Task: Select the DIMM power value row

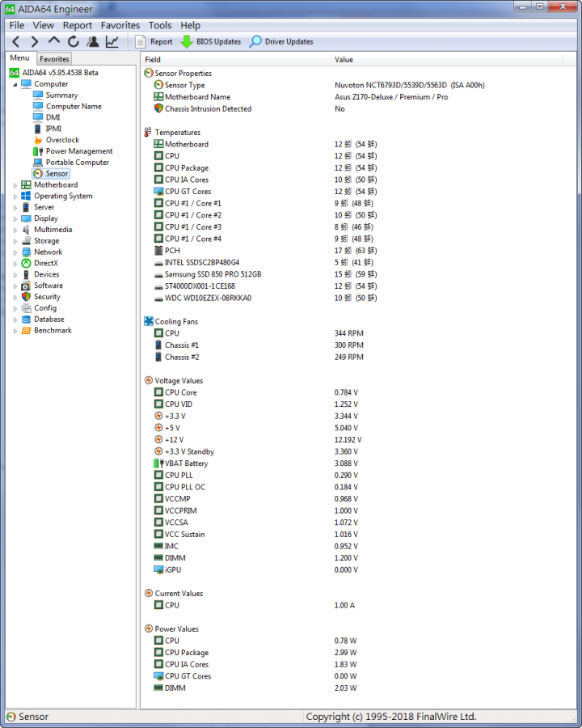Action: [358, 688]
